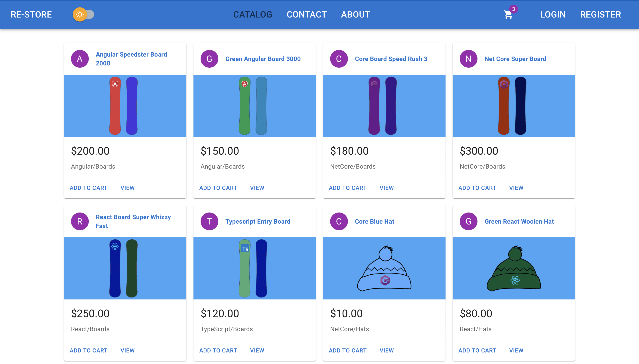This screenshot has height=364, width=639.
Task: Add Core Board Speed Rush 3 to cart
Action: tap(347, 188)
